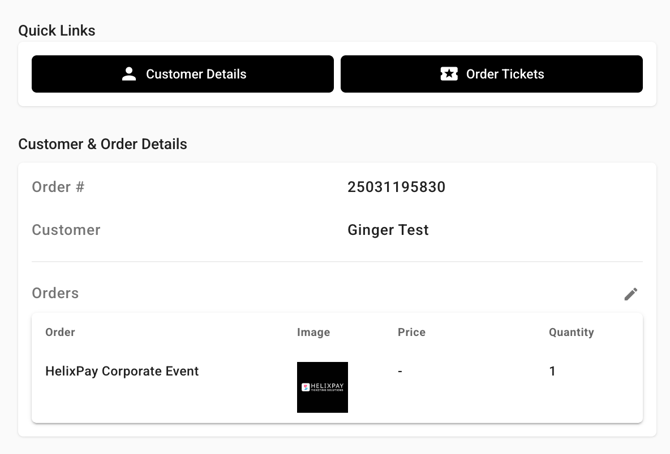Click the Image column header
The image size is (670, 454).
click(313, 332)
